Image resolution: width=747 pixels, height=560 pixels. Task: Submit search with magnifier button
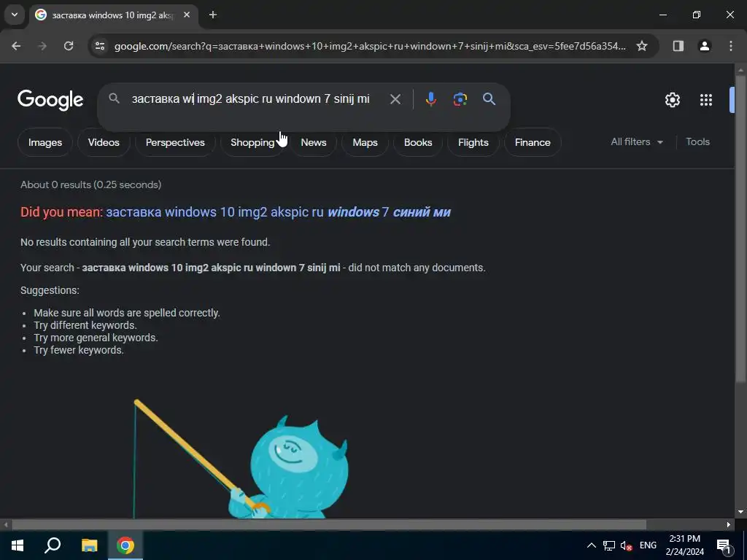pos(489,99)
